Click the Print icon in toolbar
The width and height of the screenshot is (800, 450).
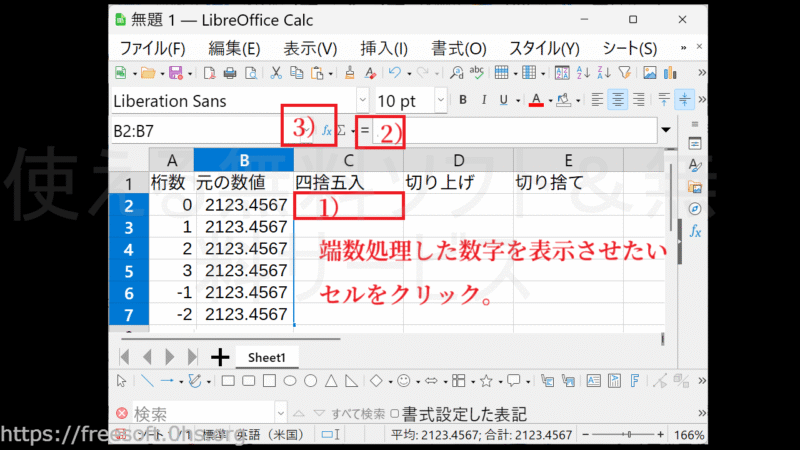[229, 72]
